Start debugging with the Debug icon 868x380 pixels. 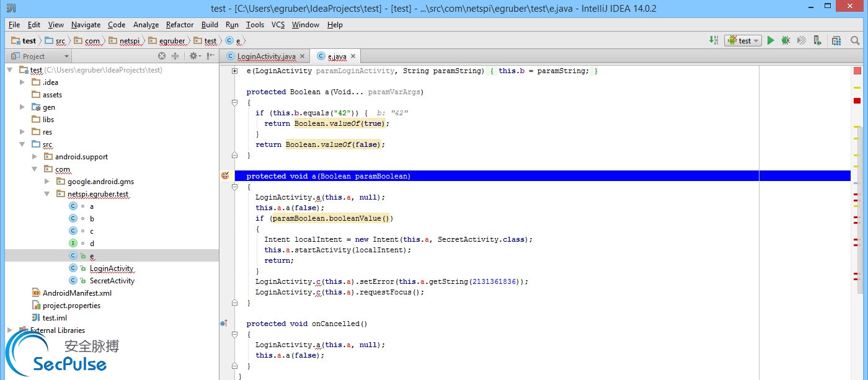[786, 40]
